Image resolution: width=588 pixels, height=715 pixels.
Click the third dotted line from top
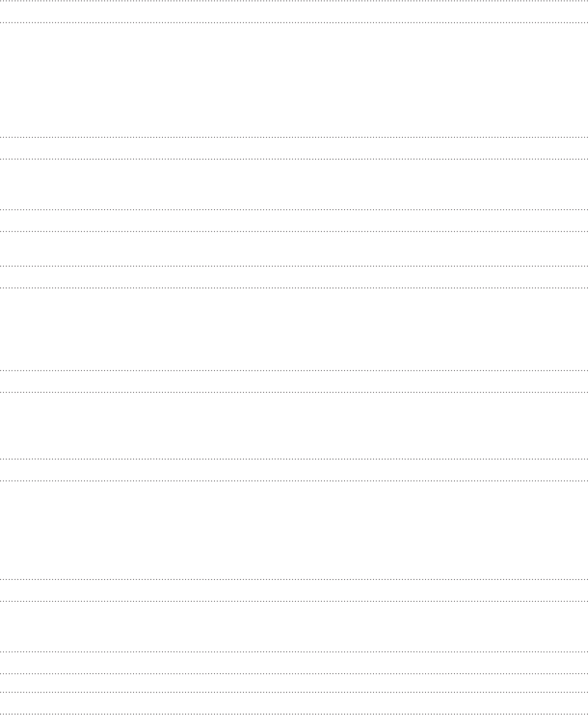294,137
